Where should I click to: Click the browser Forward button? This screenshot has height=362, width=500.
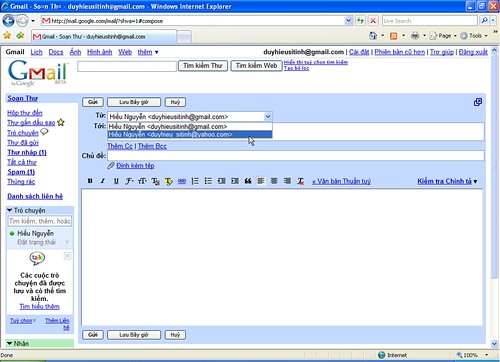click(22, 21)
